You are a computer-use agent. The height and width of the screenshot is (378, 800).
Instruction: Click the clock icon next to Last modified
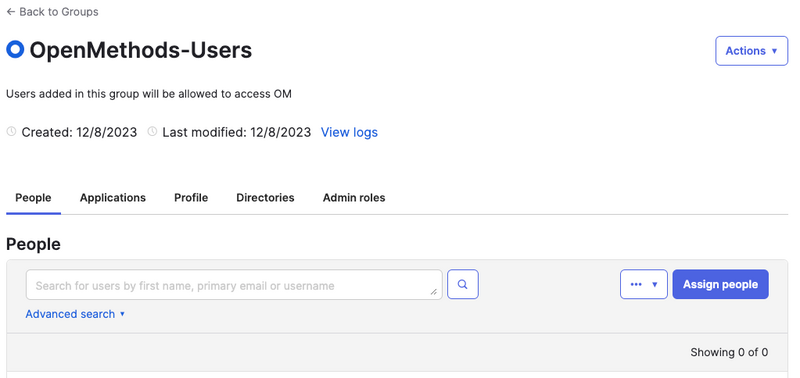coord(152,132)
